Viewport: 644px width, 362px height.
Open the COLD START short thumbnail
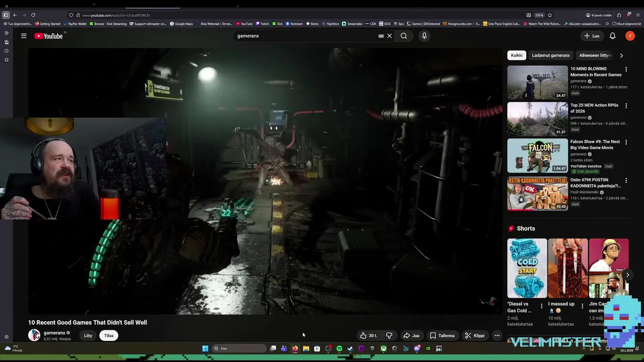pos(527,268)
